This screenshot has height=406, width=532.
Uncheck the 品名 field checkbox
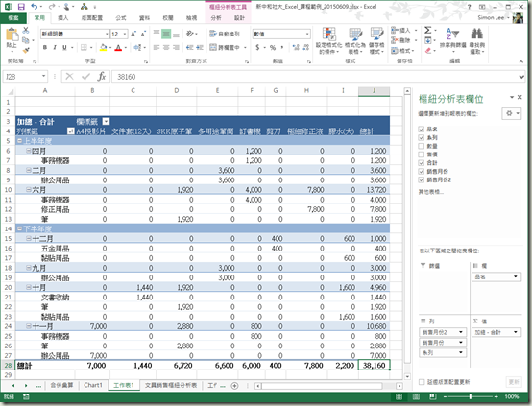pos(422,129)
